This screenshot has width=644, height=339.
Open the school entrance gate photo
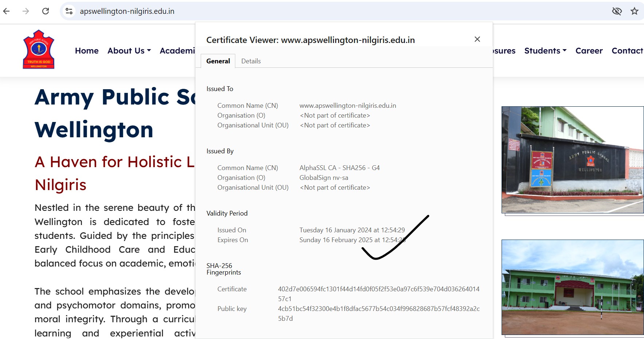point(572,160)
